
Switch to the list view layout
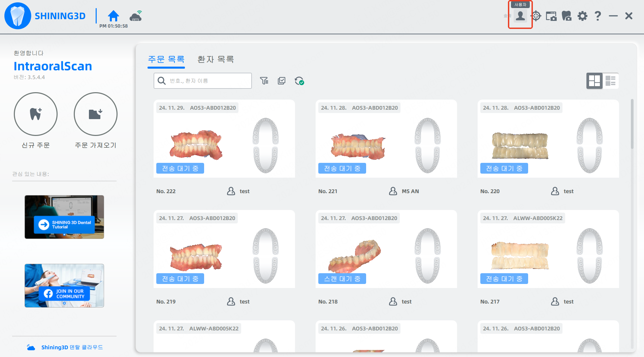tap(610, 81)
